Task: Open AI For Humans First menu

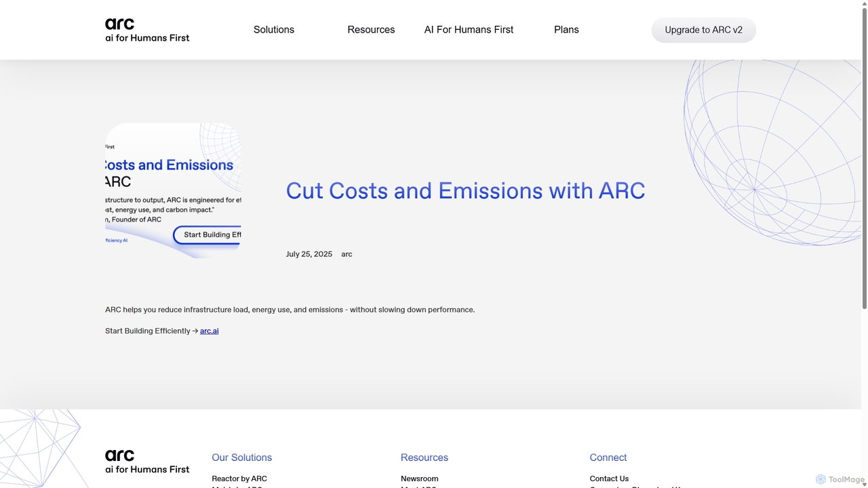Action: [469, 30]
